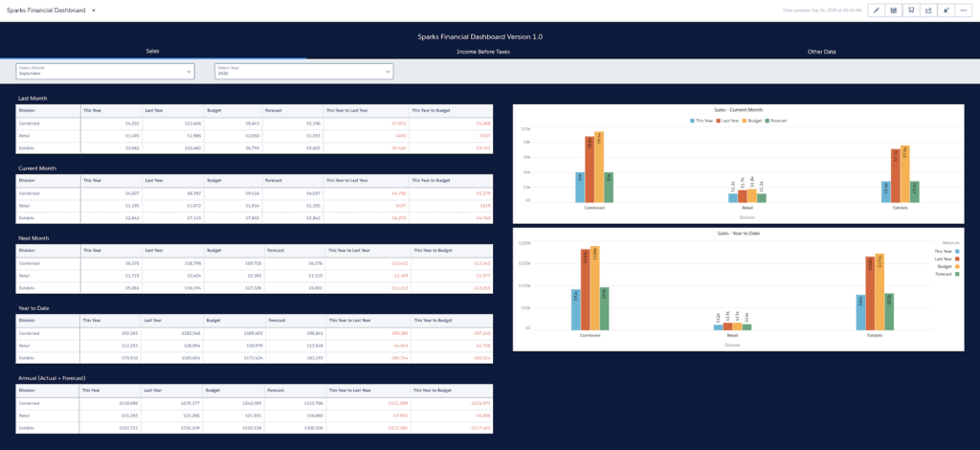This screenshot has height=450, width=980.
Task: Click the Share dashboard icon
Action: click(x=928, y=11)
